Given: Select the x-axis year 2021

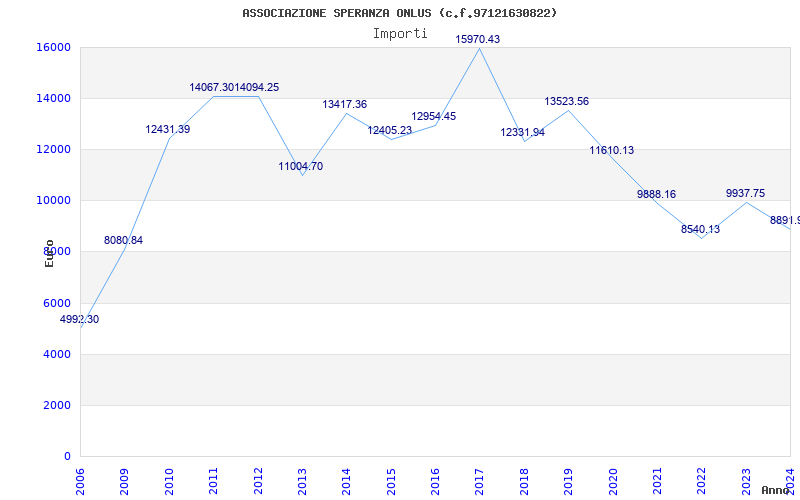Looking at the screenshot, I should (657, 482).
